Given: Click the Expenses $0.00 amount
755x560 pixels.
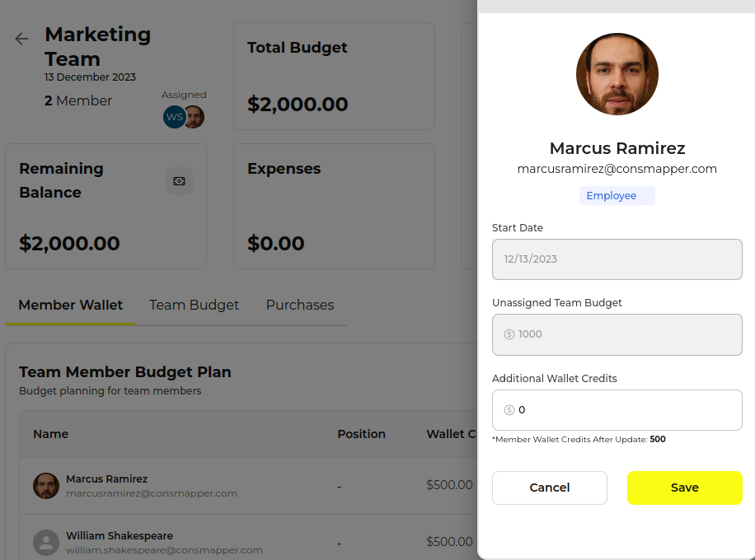Looking at the screenshot, I should point(276,244).
